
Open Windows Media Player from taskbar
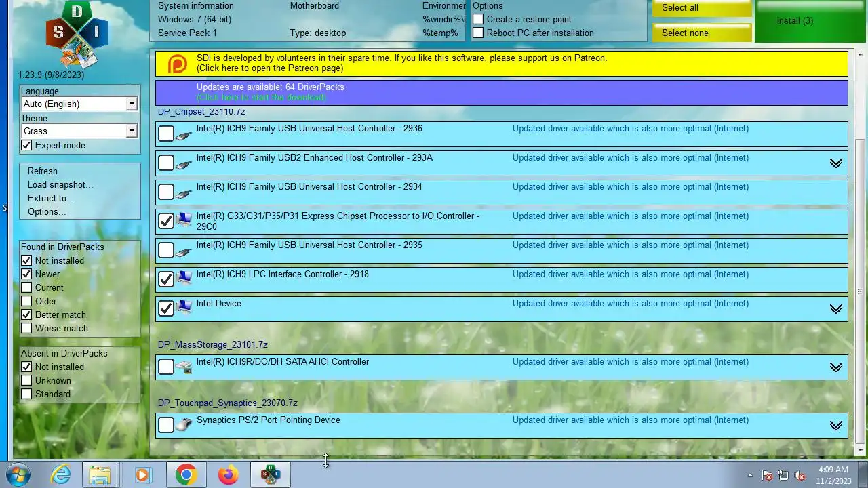coord(142,474)
